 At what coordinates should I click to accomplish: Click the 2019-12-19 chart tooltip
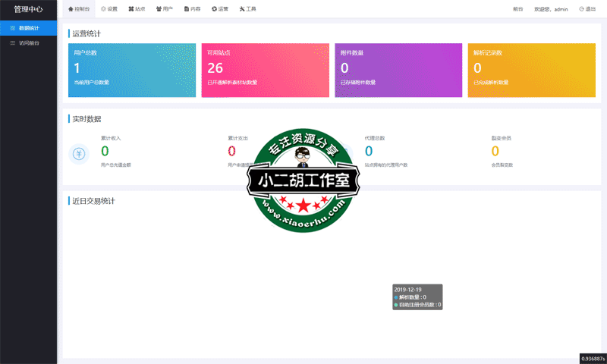[417, 297]
